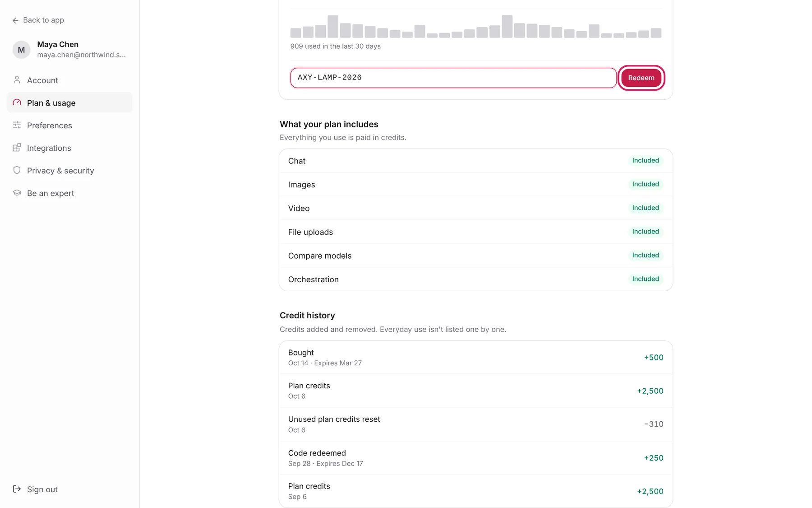Click the Sign out door icon

17,489
